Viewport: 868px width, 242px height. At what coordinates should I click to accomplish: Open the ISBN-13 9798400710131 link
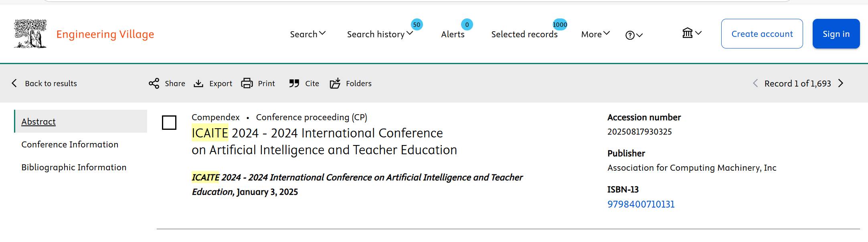point(641,204)
